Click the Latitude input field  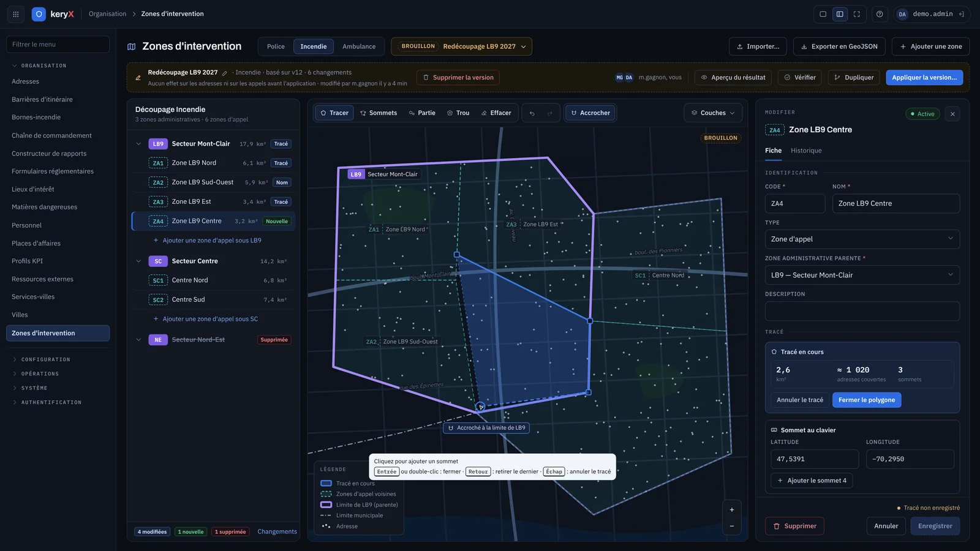click(x=814, y=459)
